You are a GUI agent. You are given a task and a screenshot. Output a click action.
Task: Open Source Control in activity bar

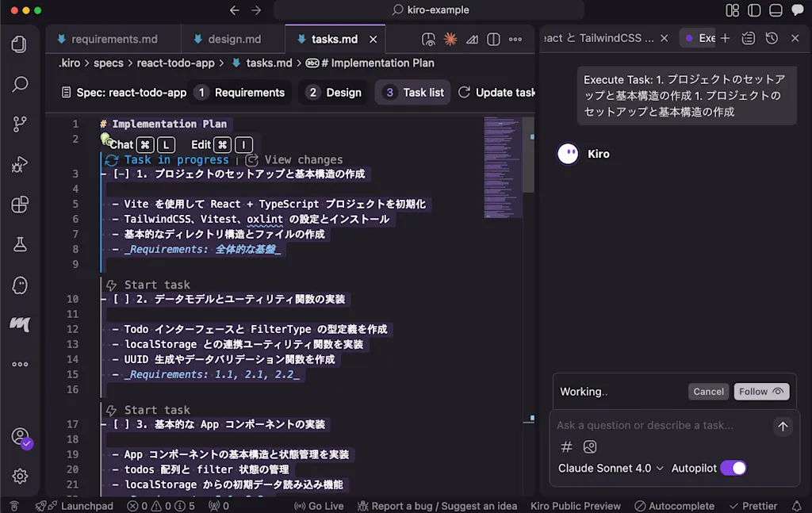(x=20, y=124)
